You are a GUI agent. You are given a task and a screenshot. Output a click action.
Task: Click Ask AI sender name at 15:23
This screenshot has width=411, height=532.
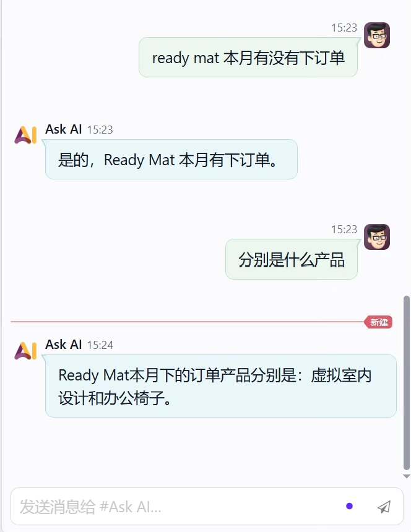click(64, 129)
